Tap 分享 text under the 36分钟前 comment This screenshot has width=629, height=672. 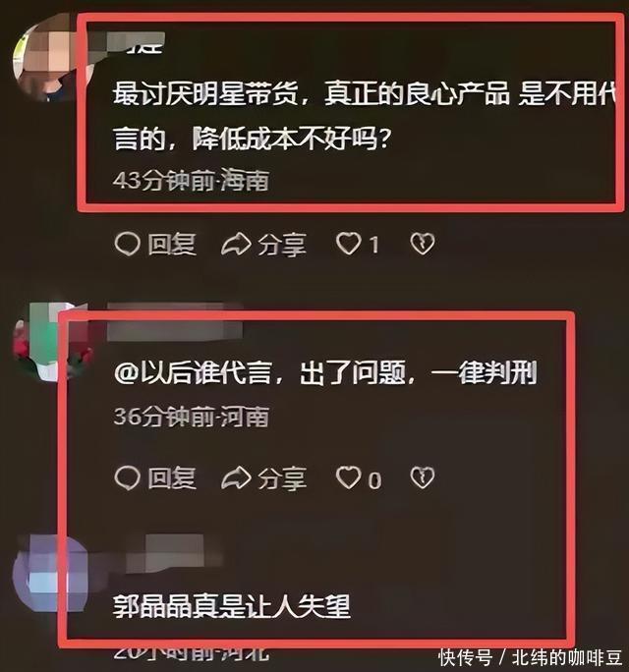tap(282, 478)
